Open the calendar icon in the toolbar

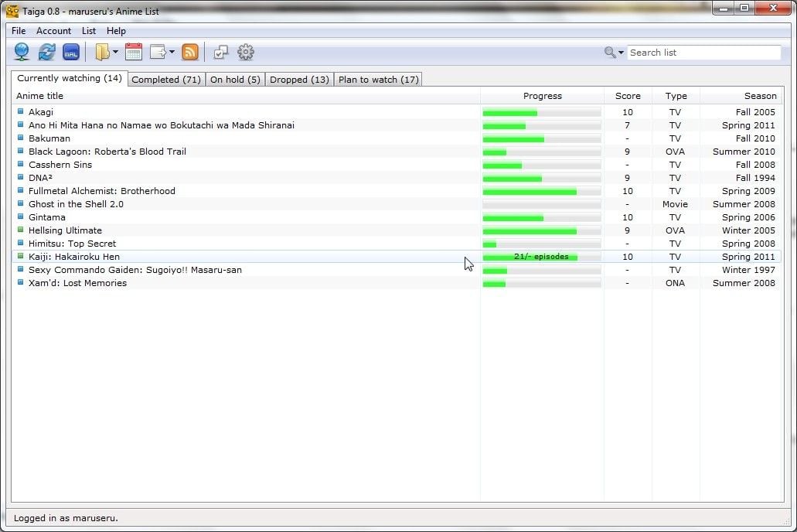pos(134,52)
